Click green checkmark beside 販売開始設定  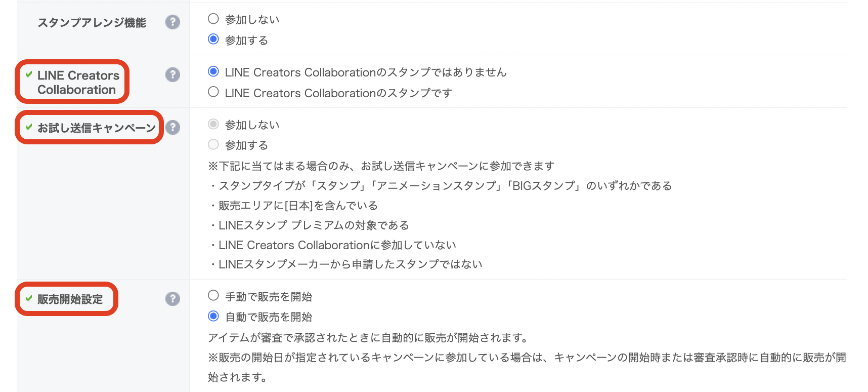pos(29,298)
